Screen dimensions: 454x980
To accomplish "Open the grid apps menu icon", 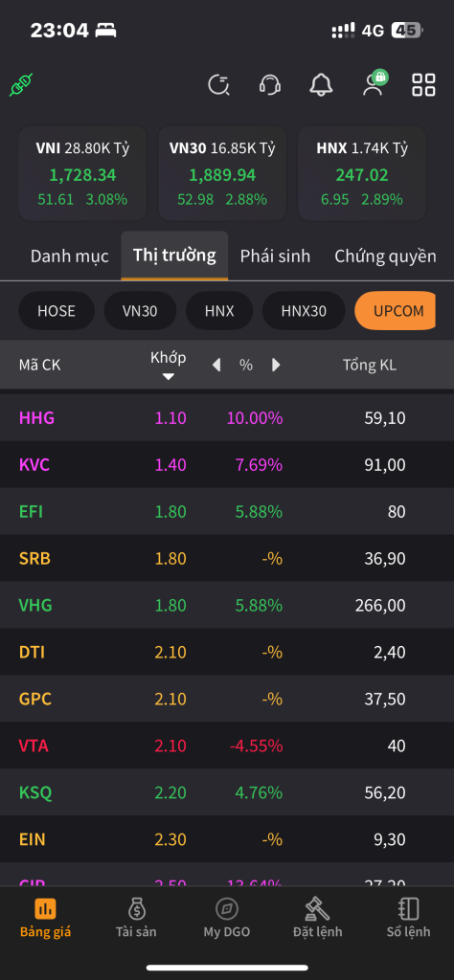I will 423,84.
